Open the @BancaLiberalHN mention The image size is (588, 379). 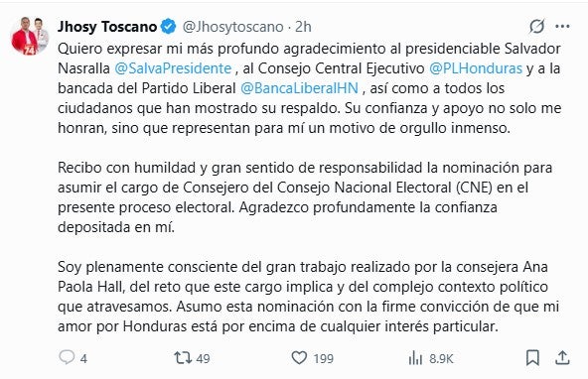pyautogui.click(x=299, y=88)
